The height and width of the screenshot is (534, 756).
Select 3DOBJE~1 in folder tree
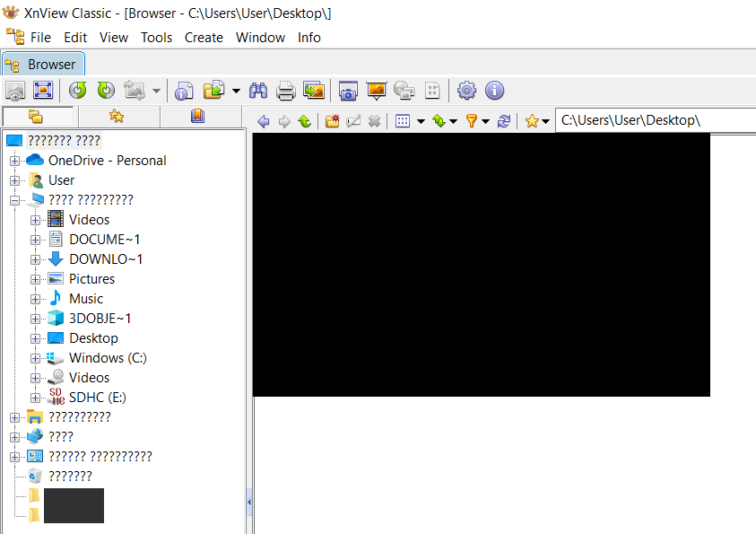(x=100, y=319)
